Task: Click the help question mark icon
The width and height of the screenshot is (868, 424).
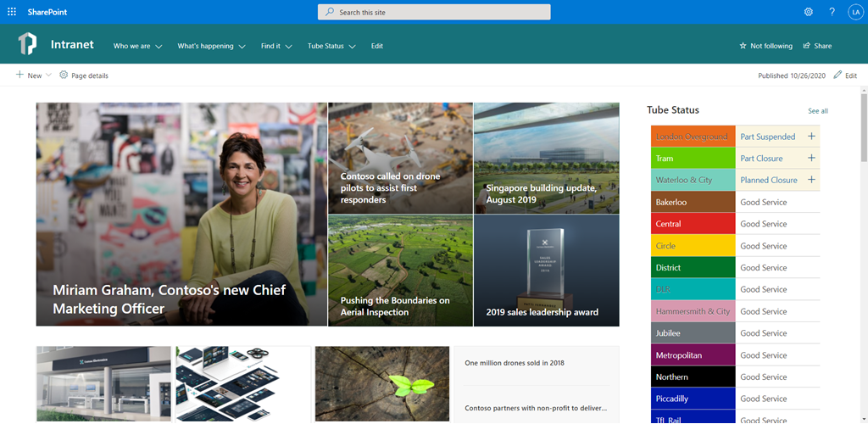Action: [832, 12]
